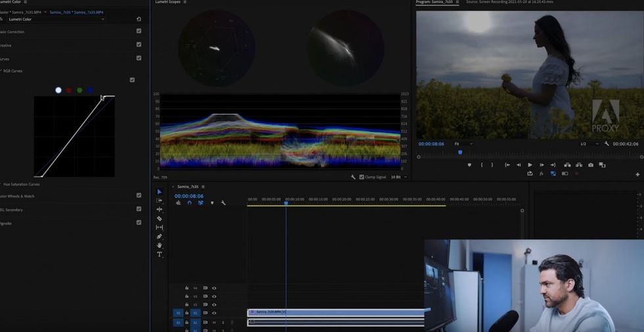The width and height of the screenshot is (644, 332).
Task: Select the Razor tool
Action: tap(159, 218)
